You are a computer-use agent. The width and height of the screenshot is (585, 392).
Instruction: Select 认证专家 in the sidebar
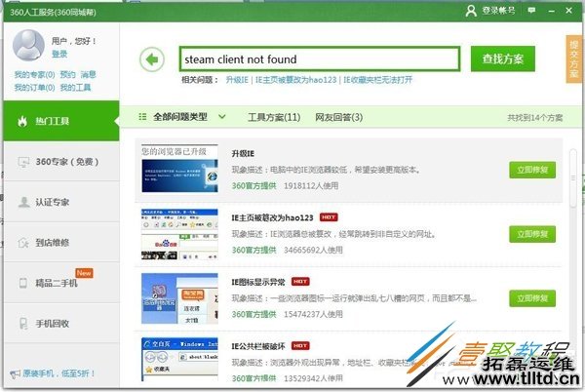pyautogui.click(x=61, y=202)
